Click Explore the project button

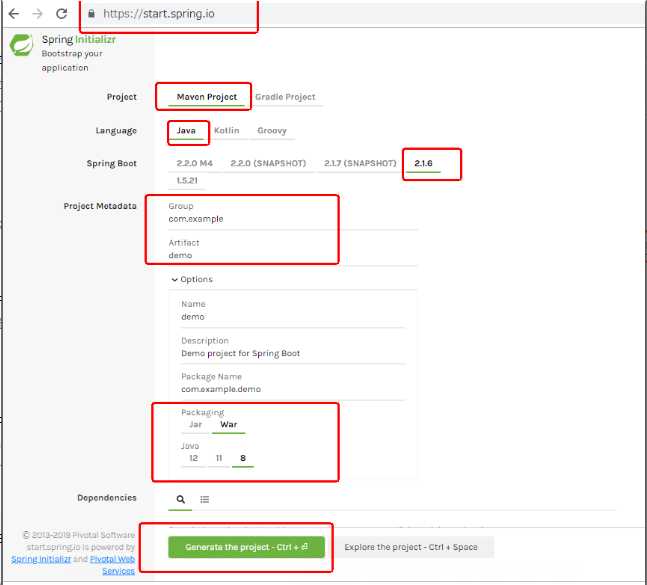coord(411,547)
